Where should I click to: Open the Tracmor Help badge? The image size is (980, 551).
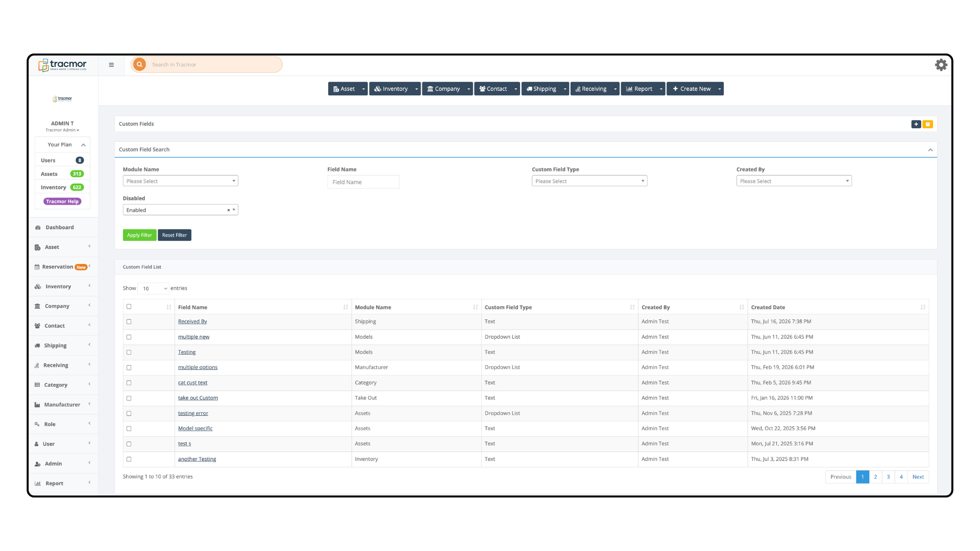(x=62, y=202)
